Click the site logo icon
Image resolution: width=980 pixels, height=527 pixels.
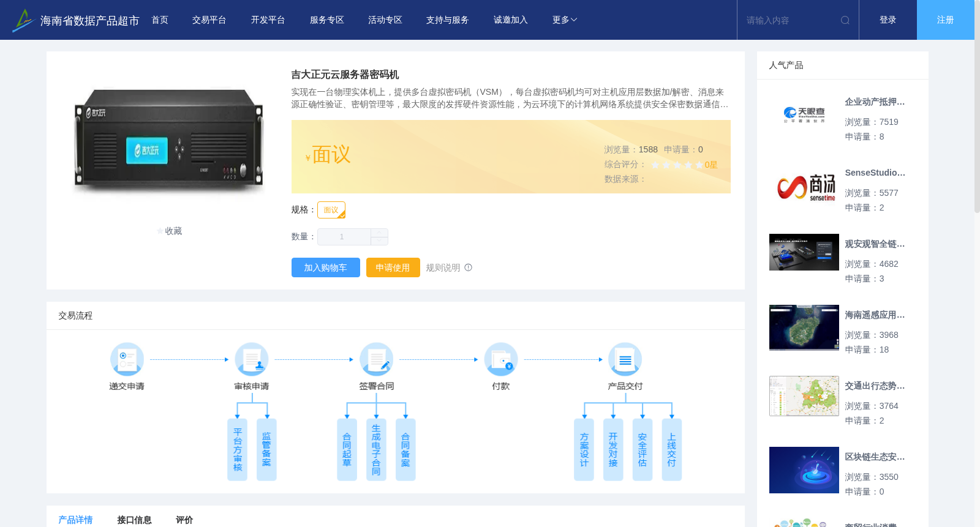pyautogui.click(x=23, y=20)
